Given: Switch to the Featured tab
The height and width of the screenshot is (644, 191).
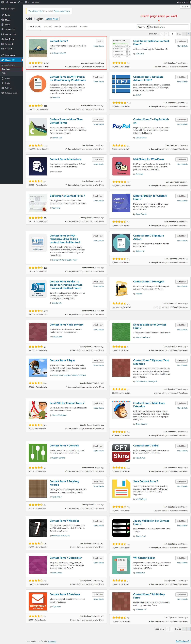Looking at the screenshot, I should (48, 27).
